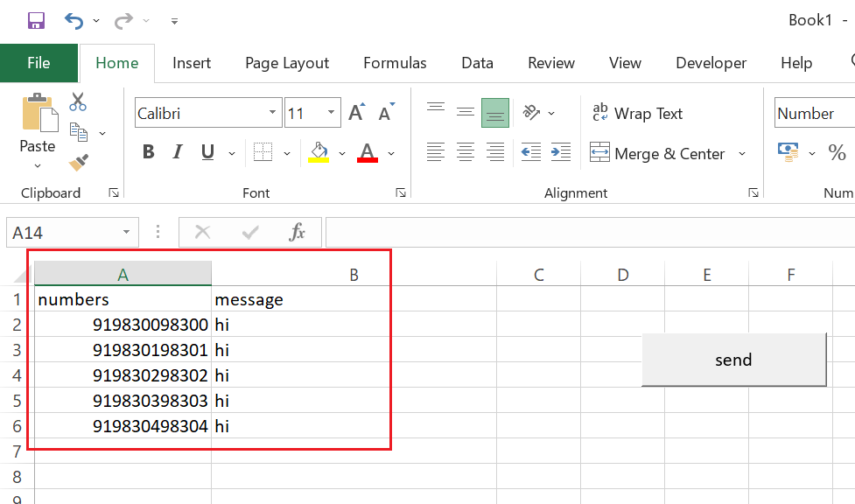Click into the formula bar
Viewport: 855px width, 504px height.
click(591, 233)
